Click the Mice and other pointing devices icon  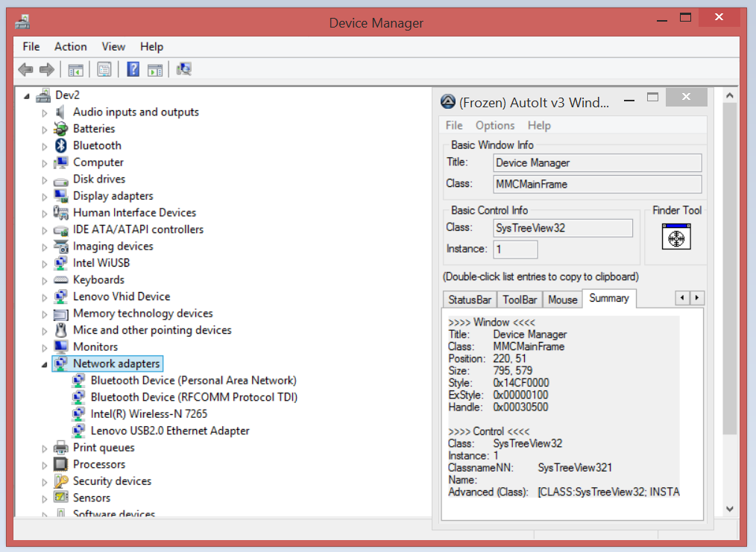pyautogui.click(x=60, y=330)
